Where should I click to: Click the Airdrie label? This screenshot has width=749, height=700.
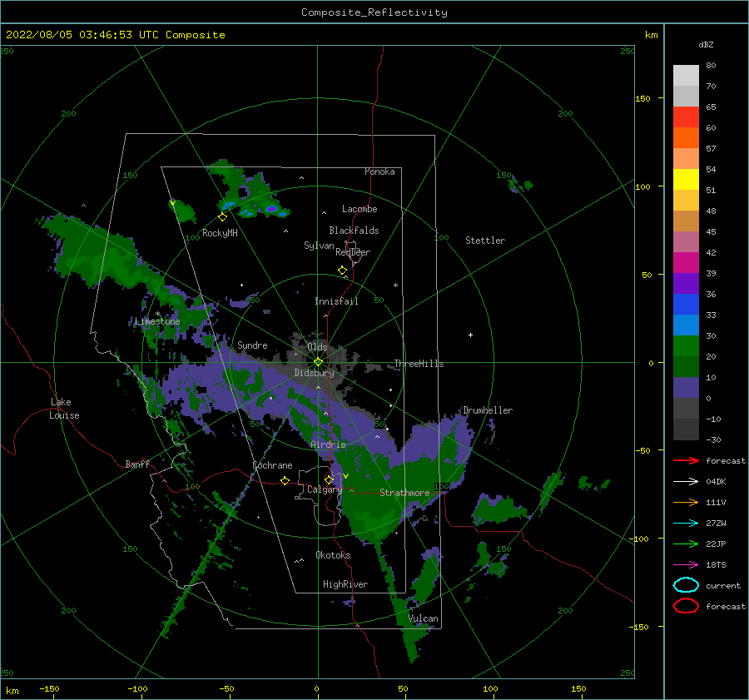(x=328, y=444)
